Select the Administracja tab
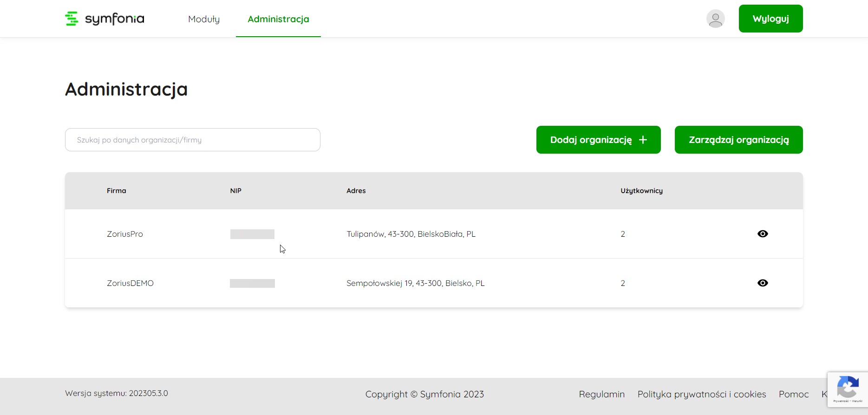This screenshot has width=868, height=415. point(278,19)
